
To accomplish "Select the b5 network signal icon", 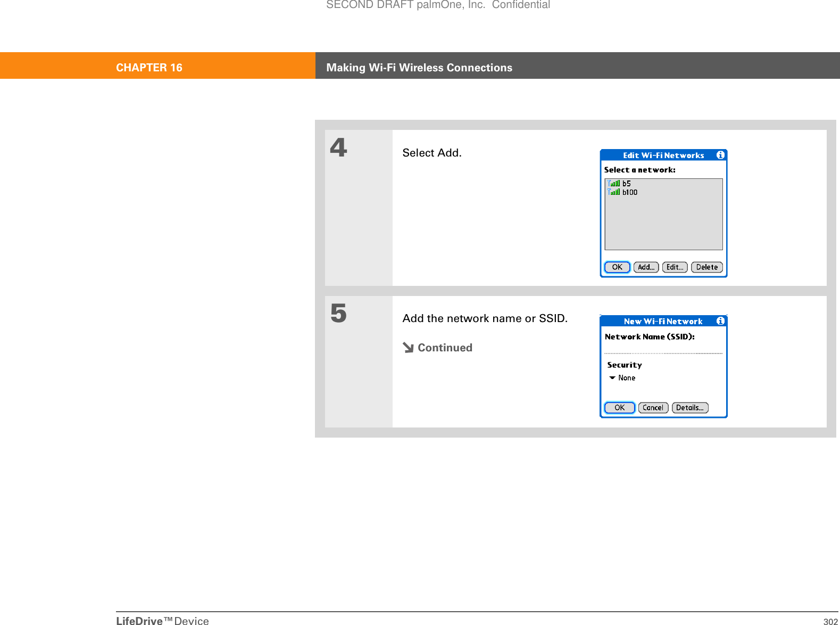I will (x=614, y=183).
